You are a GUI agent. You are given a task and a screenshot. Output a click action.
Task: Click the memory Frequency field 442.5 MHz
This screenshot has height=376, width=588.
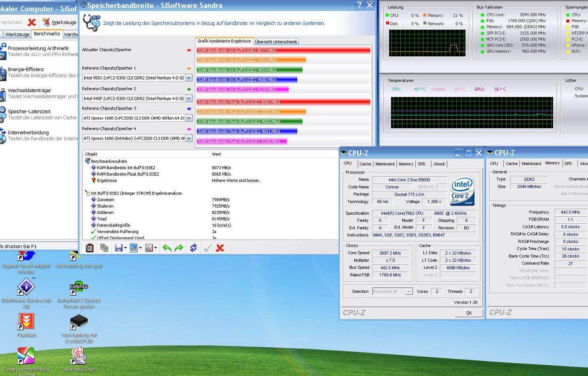coord(571,212)
